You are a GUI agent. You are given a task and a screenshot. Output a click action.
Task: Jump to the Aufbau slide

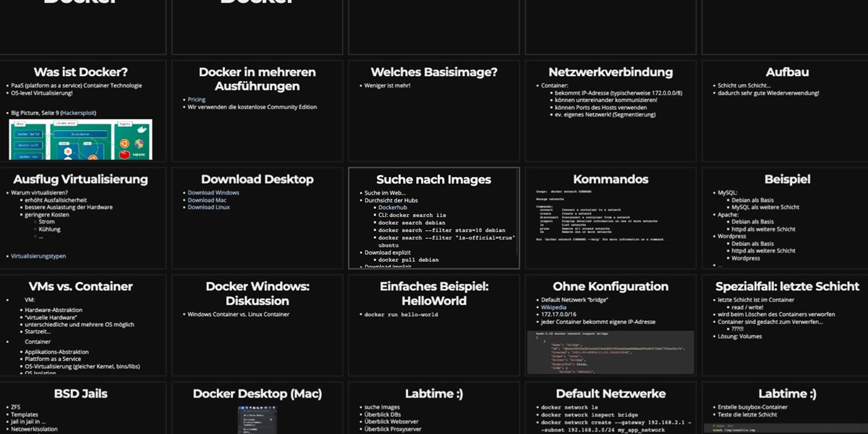pos(787,72)
